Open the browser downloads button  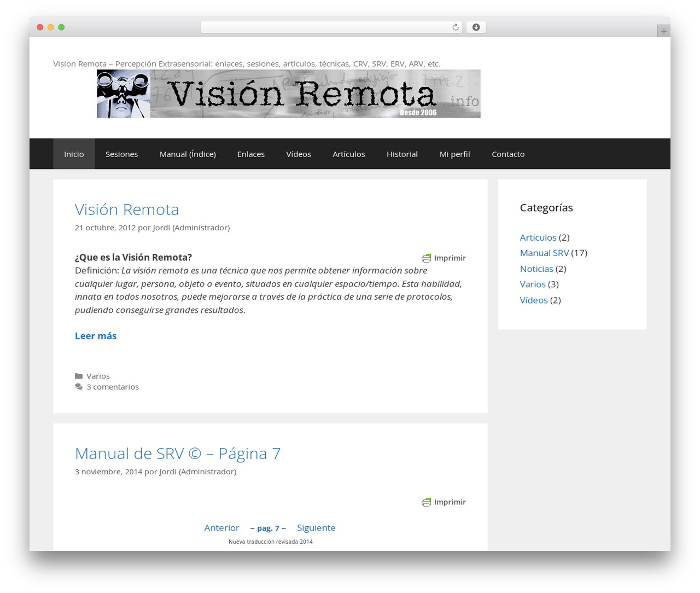[x=476, y=27]
